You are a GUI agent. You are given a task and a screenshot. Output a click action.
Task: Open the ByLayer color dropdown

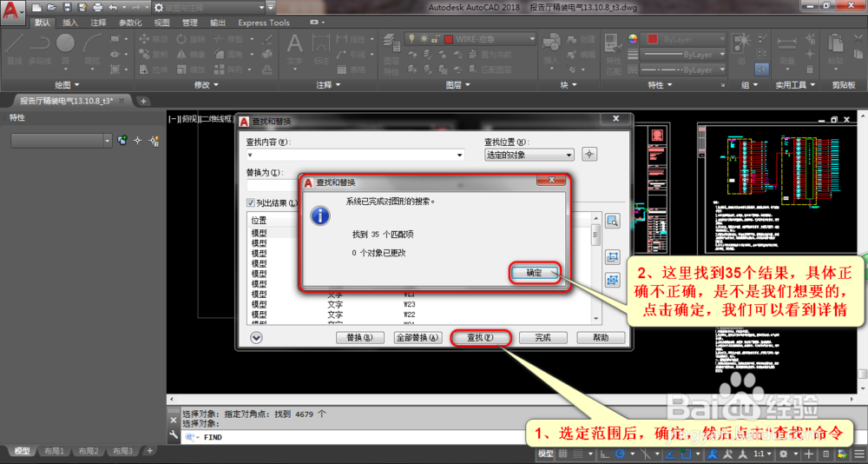pos(721,39)
